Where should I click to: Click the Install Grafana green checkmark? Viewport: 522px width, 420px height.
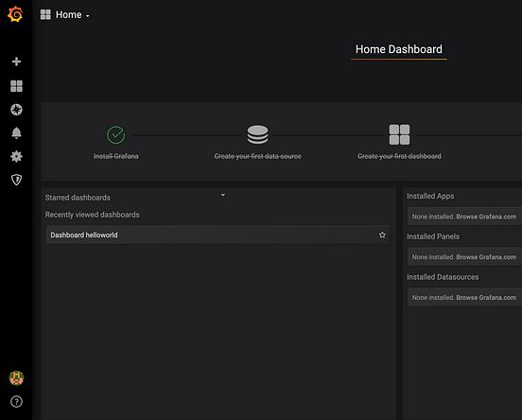tap(116, 135)
